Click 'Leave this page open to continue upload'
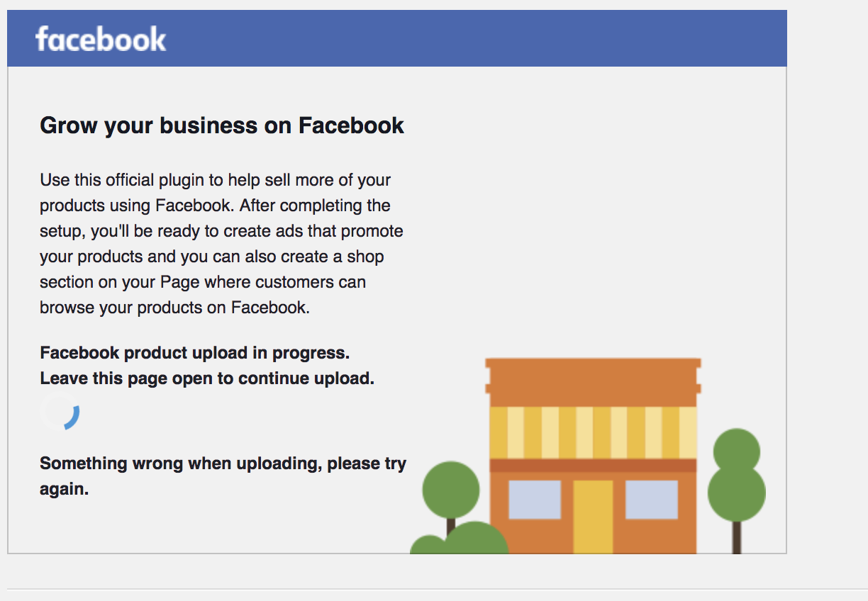868x601 pixels. [x=207, y=378]
